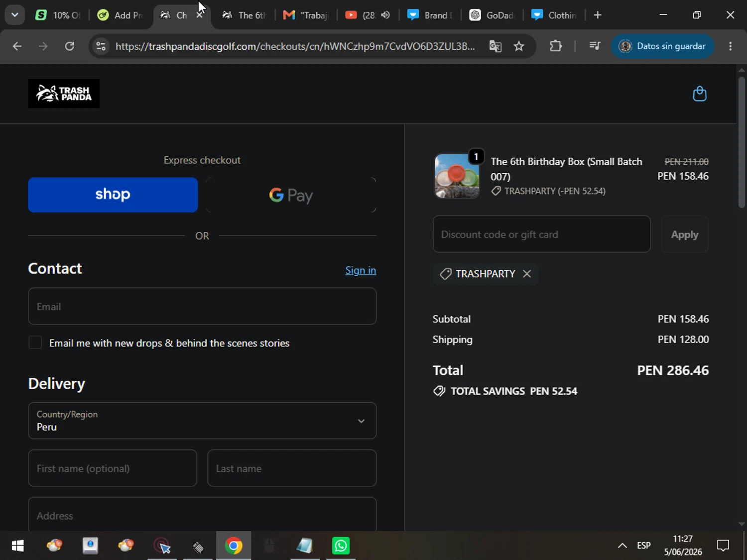Image resolution: width=747 pixels, height=560 pixels.
Task: Click the page vertical scrollbar
Action: (x=742, y=142)
